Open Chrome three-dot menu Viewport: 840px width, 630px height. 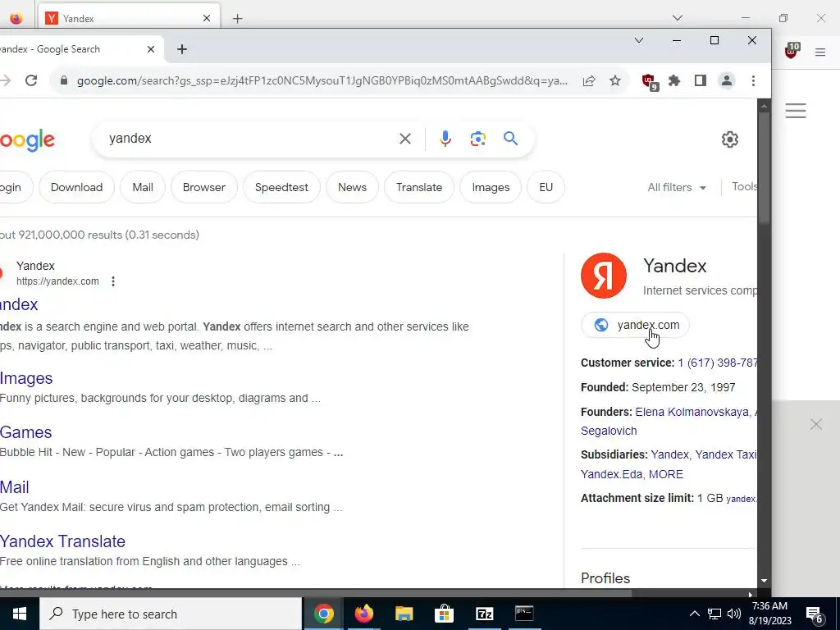click(753, 80)
